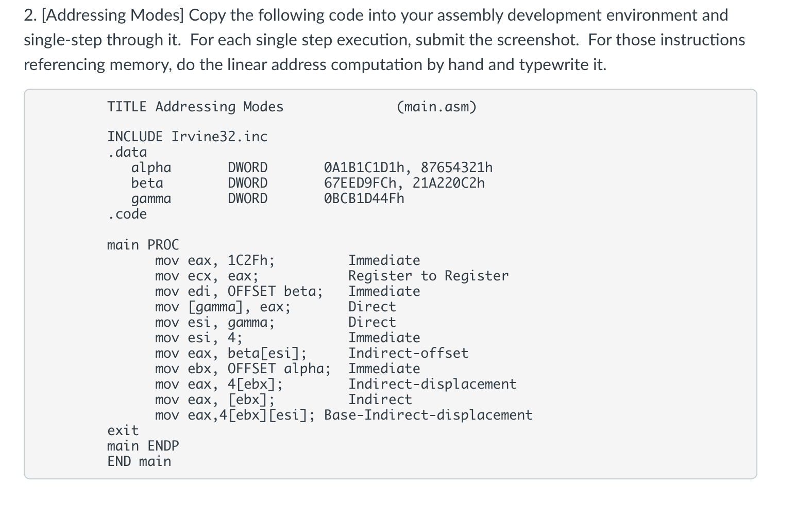Click 'mov eax,4[ebx][esi];' instruction
This screenshot has height=516, width=812.
235,415
